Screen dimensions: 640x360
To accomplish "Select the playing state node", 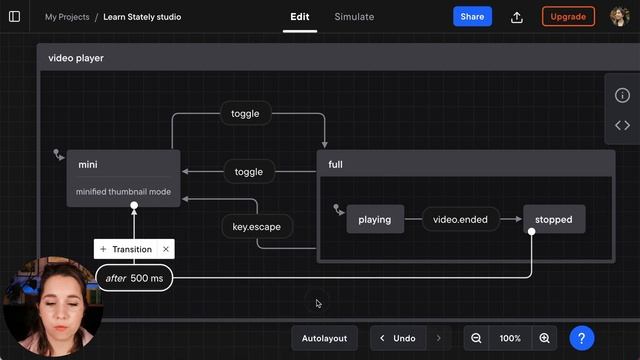I will tap(375, 220).
